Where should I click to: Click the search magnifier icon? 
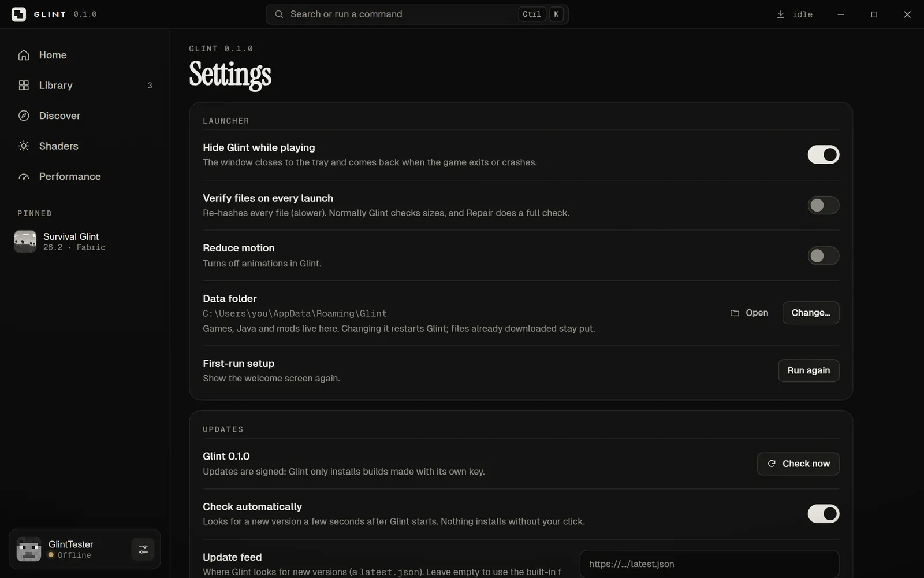tap(279, 14)
